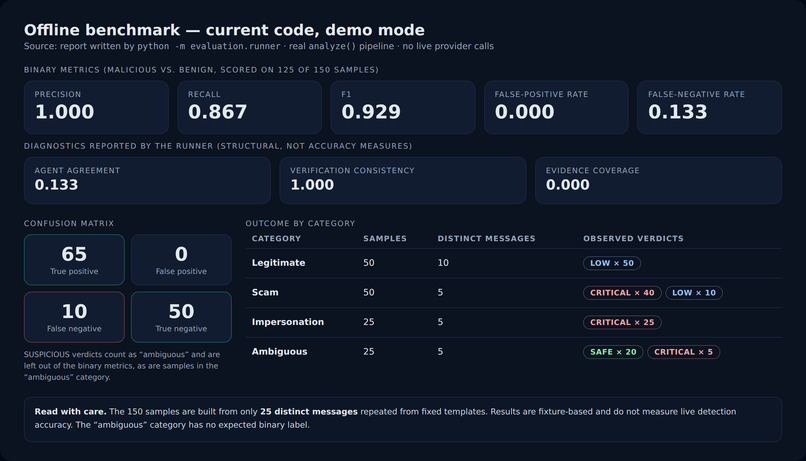Click the DISTINCT MESSAGES column header

(x=486, y=238)
